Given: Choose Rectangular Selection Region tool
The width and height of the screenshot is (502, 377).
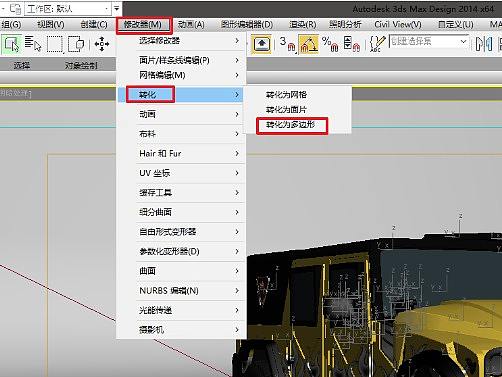Looking at the screenshot, I should pyautogui.click(x=55, y=44).
